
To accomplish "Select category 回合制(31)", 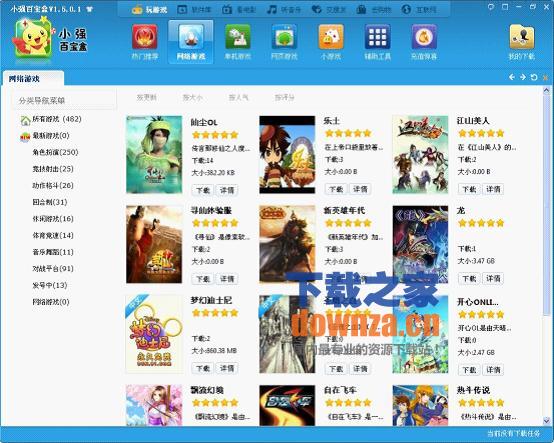I will 50,202.
